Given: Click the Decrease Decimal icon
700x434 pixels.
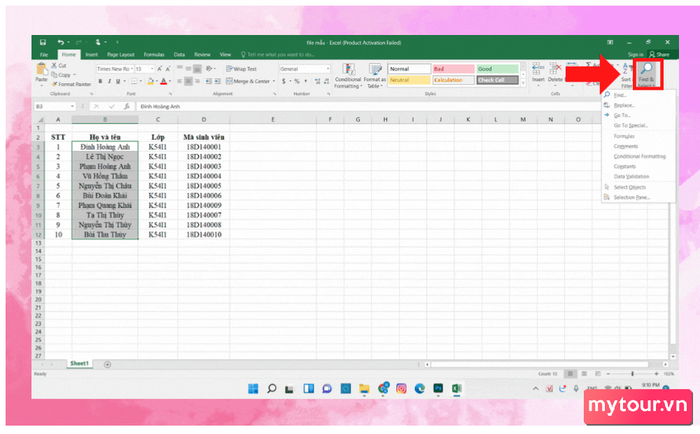Looking at the screenshot, I should (x=326, y=81).
